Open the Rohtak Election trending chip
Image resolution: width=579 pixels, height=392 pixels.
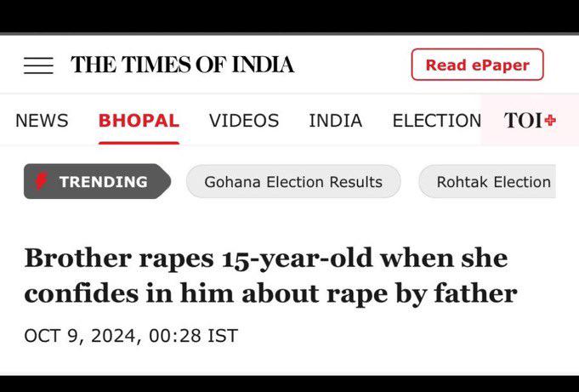pyautogui.click(x=493, y=182)
